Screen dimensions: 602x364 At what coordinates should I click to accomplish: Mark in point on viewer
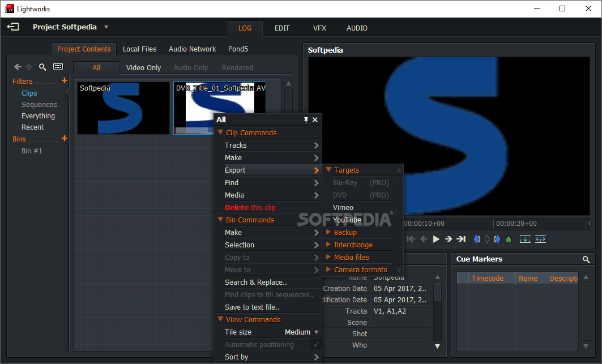point(477,239)
